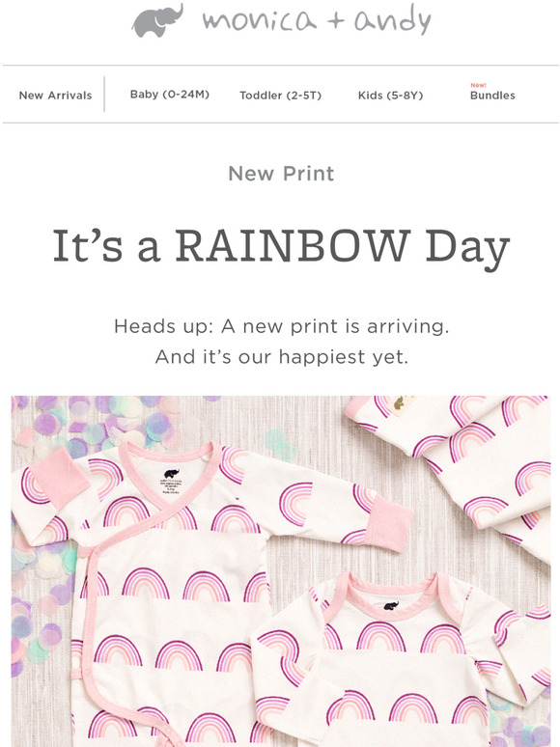This screenshot has width=560, height=747.
Task: Click the It's a RAINBOW Day headline
Action: point(281,248)
